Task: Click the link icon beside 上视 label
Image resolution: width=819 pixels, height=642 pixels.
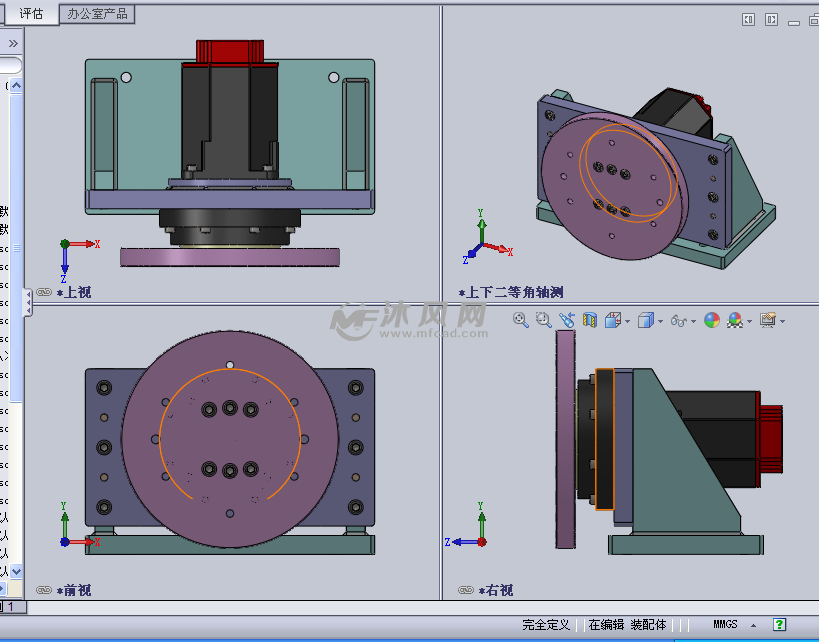Action: (x=44, y=292)
